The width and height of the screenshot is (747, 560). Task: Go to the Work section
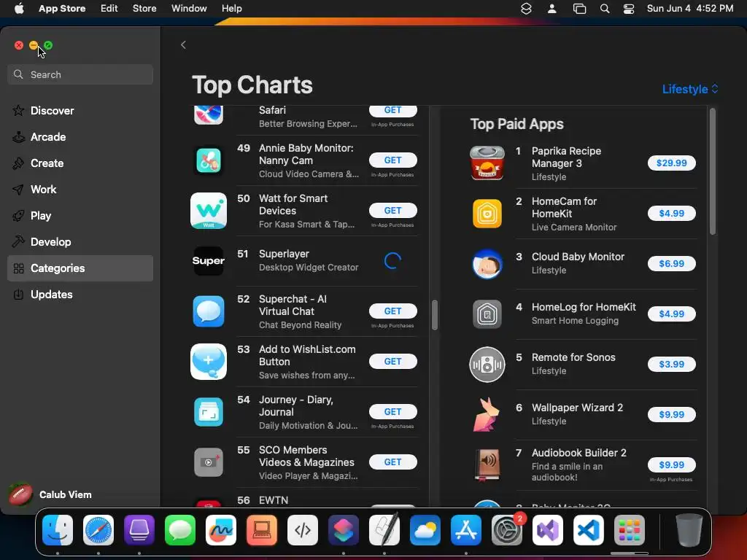(x=80, y=189)
